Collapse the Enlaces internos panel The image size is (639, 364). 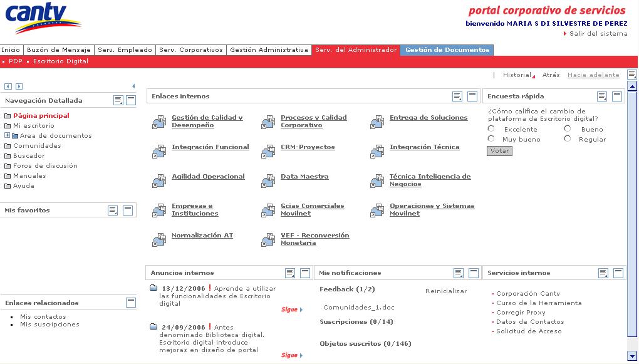[472, 96]
